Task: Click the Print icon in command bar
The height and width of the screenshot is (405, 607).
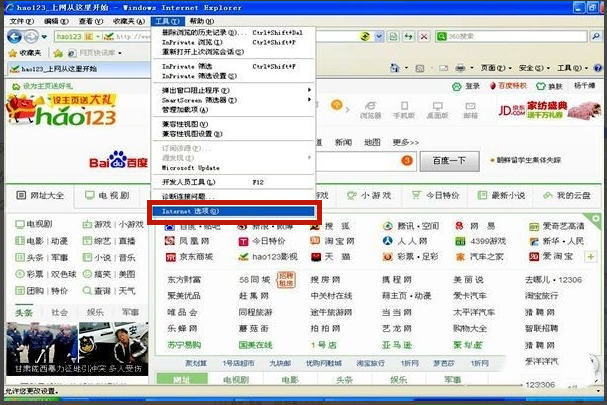Action: pos(460,69)
